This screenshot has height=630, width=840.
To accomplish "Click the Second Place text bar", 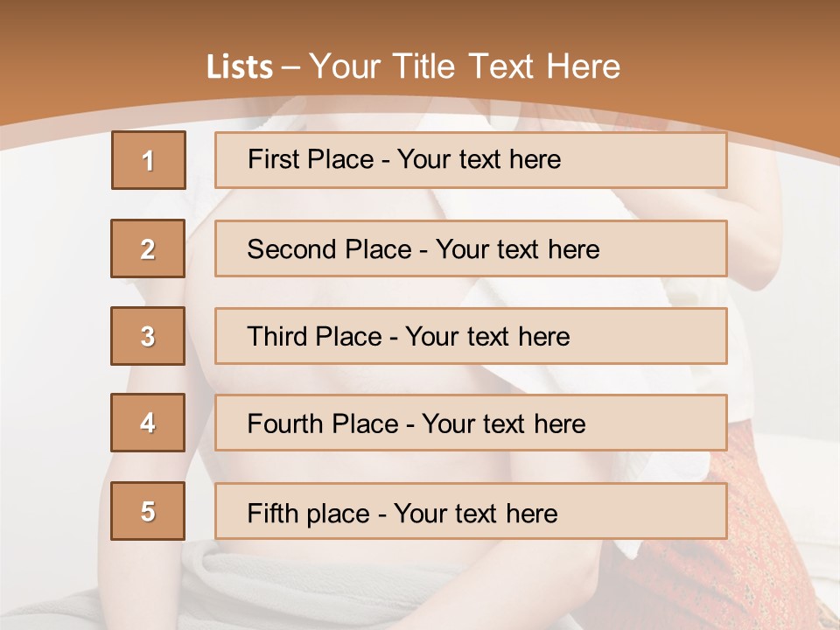I will click(471, 248).
